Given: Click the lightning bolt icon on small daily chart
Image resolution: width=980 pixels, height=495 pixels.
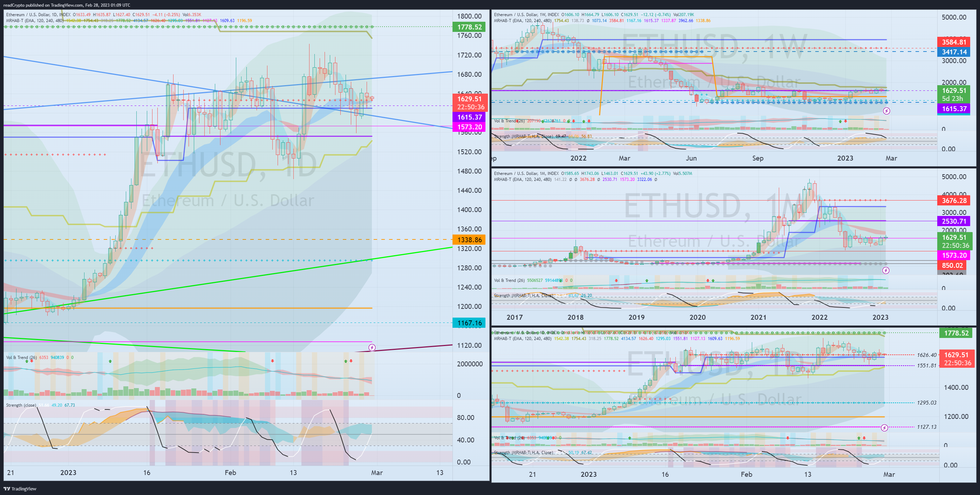Looking at the screenshot, I should pyautogui.click(x=885, y=428).
